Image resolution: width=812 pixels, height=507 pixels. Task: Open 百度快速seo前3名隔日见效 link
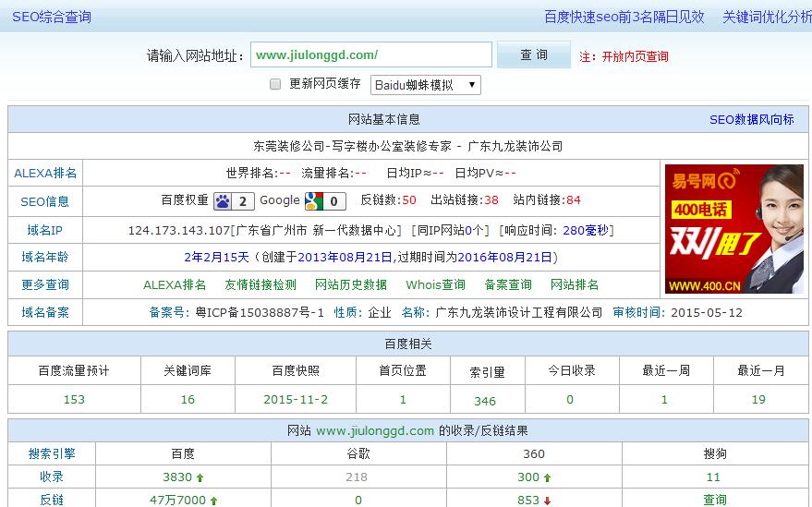click(x=624, y=17)
